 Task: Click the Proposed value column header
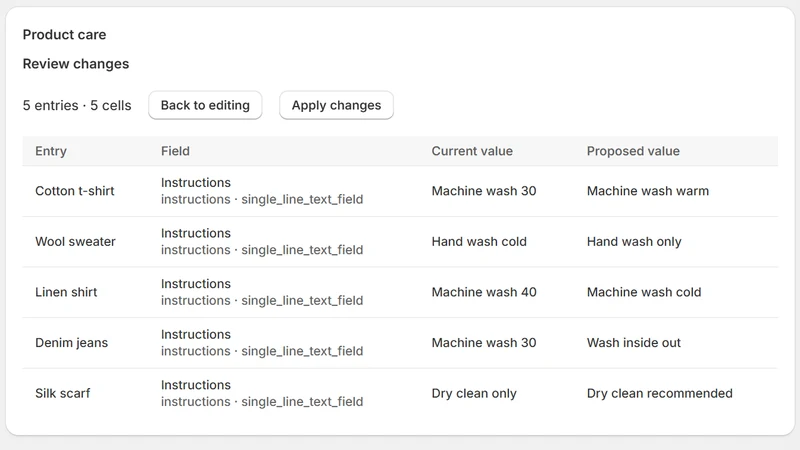pos(633,151)
